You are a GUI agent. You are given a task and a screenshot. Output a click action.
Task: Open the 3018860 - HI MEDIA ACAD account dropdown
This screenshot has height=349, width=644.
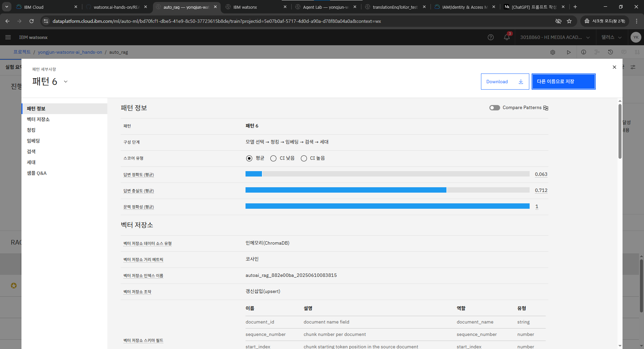tap(555, 37)
